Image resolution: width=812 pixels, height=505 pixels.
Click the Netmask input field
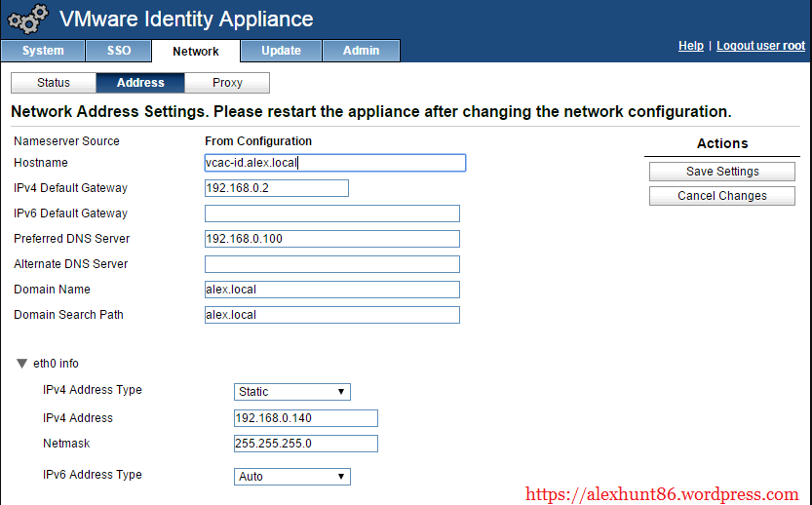tap(305, 444)
